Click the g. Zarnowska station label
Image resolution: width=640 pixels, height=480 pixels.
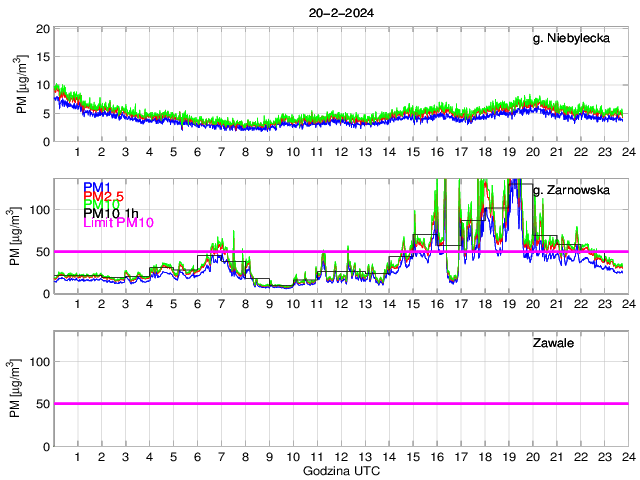coord(578,189)
